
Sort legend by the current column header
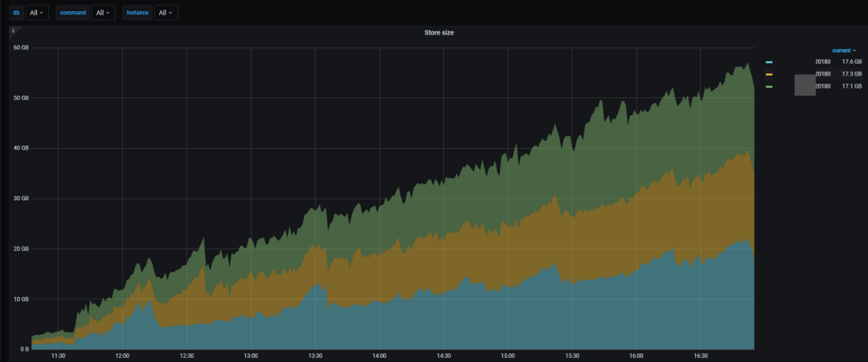[844, 51]
